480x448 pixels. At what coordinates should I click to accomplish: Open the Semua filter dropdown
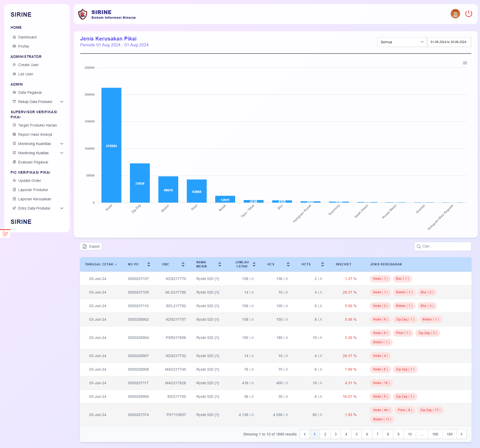[x=402, y=42]
